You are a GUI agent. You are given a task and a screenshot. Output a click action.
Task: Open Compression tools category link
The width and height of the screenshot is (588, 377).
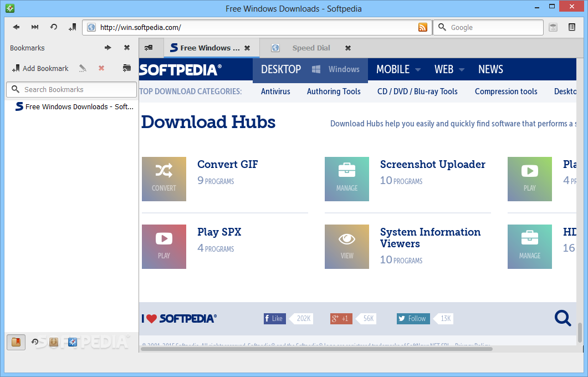506,91
